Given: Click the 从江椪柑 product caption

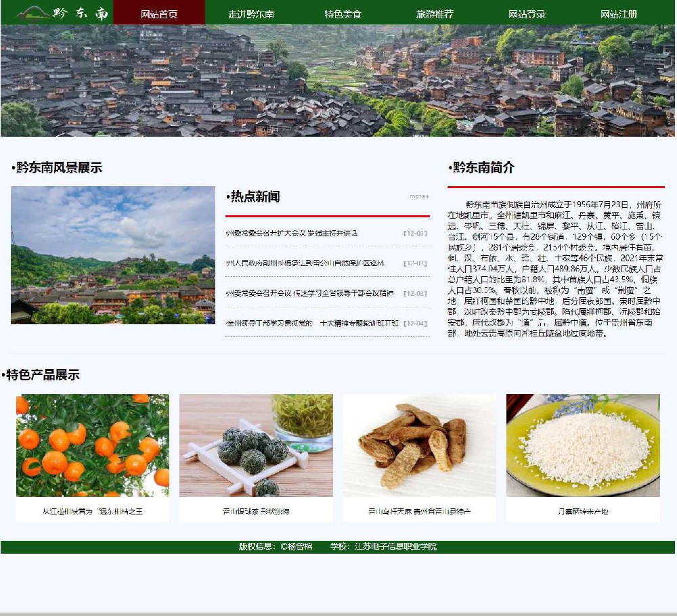Looking at the screenshot, I should click(x=93, y=511).
